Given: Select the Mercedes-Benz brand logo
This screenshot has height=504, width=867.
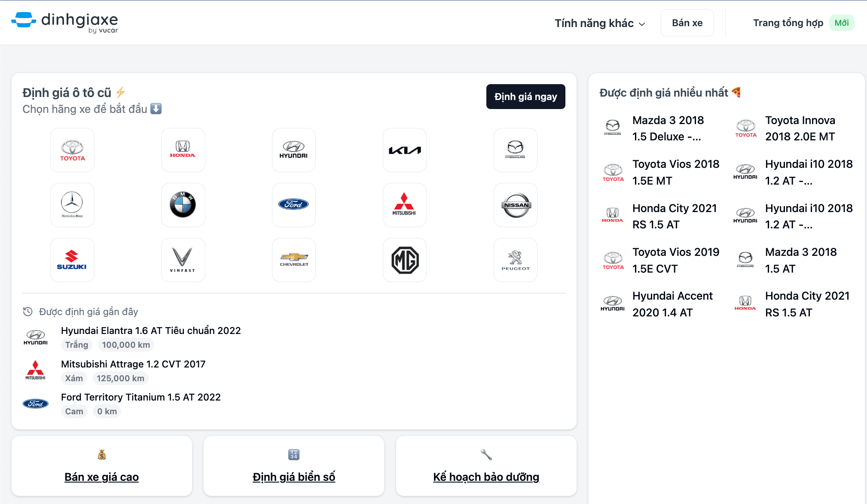Looking at the screenshot, I should coord(72,205).
